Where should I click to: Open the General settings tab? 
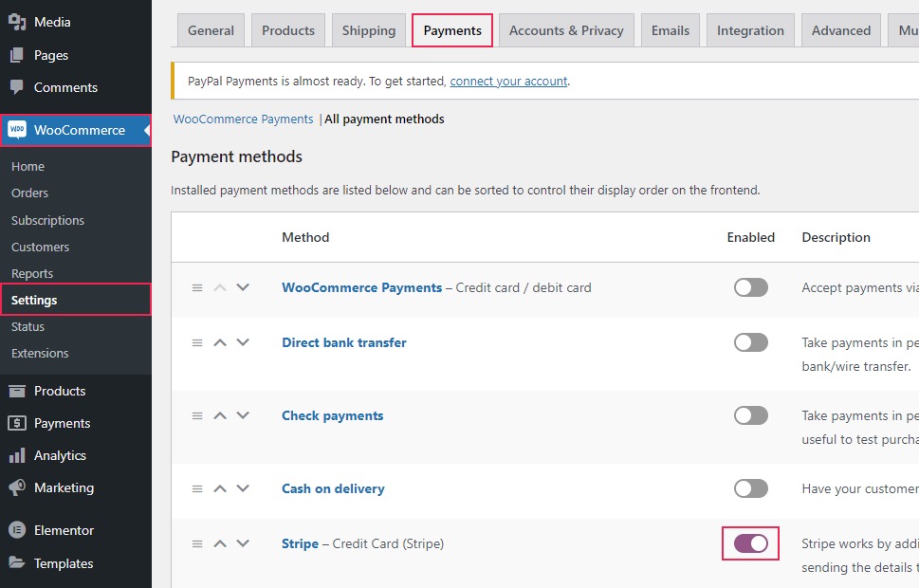pos(211,30)
